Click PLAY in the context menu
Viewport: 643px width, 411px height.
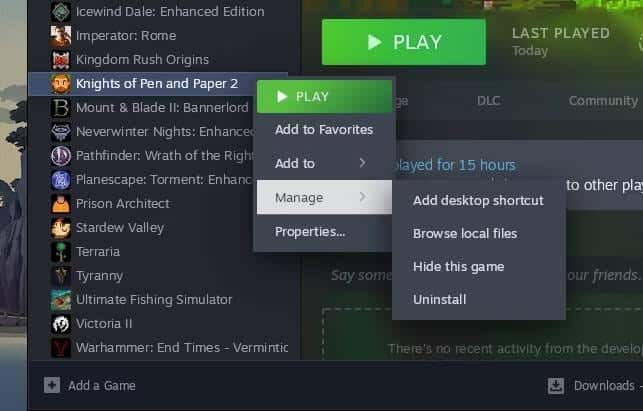(x=324, y=96)
